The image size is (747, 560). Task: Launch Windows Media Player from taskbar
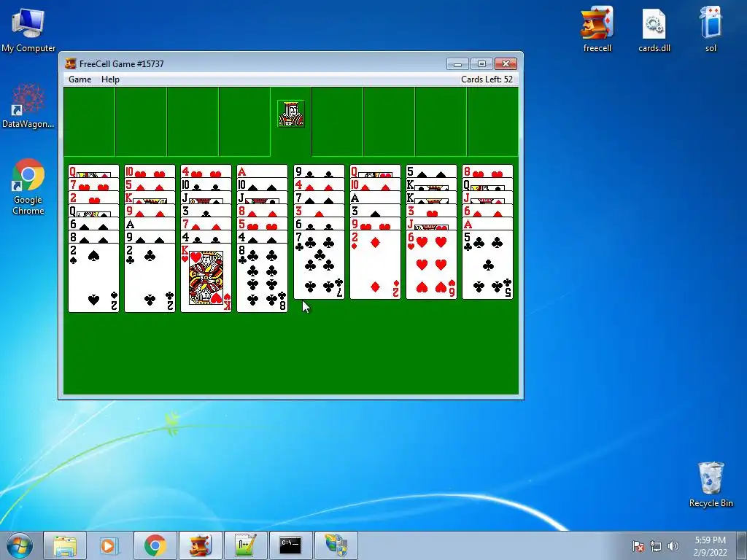pyautogui.click(x=110, y=545)
